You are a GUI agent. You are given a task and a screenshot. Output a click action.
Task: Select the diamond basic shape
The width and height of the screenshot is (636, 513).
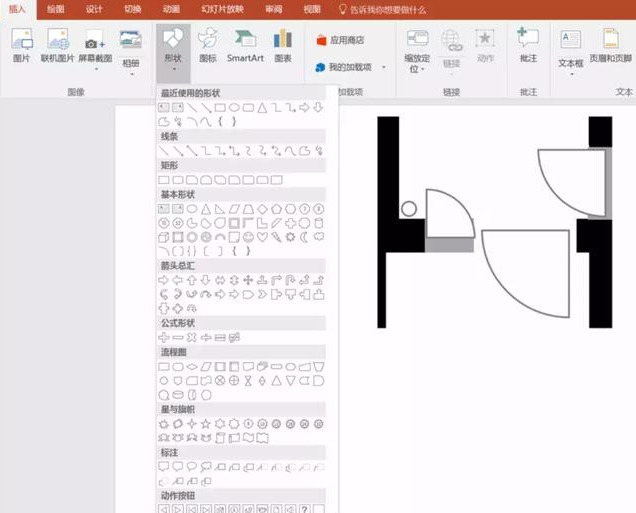tap(262, 209)
